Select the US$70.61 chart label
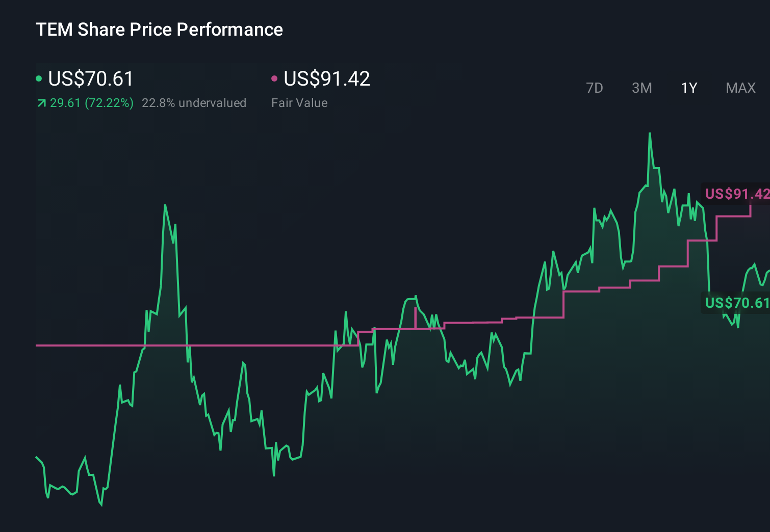The width and height of the screenshot is (770, 532). [736, 303]
